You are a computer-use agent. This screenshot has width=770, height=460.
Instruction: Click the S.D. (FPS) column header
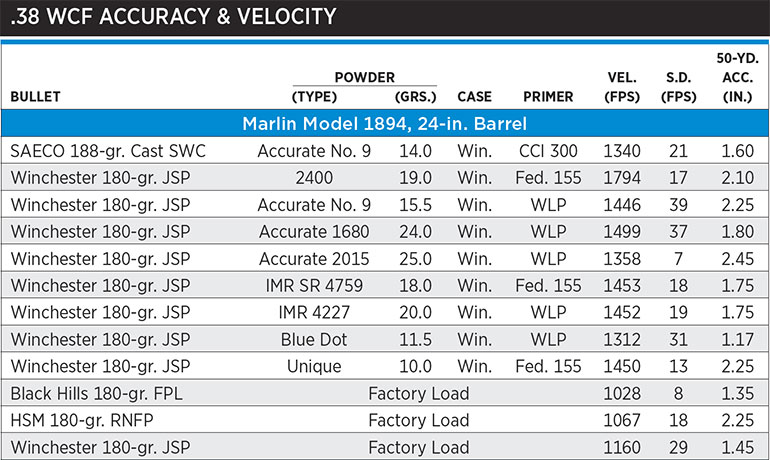tap(679, 87)
